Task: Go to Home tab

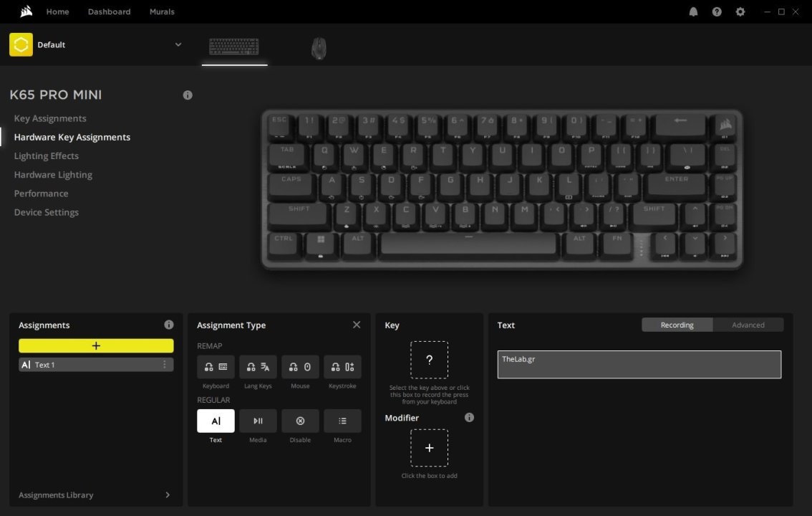Action: click(57, 11)
